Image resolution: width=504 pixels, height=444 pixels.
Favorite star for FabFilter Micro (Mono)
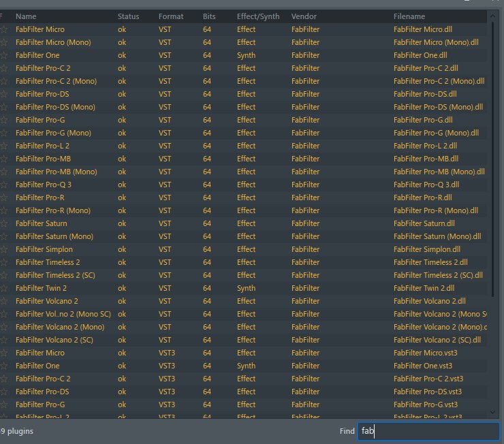pyautogui.click(x=3, y=42)
